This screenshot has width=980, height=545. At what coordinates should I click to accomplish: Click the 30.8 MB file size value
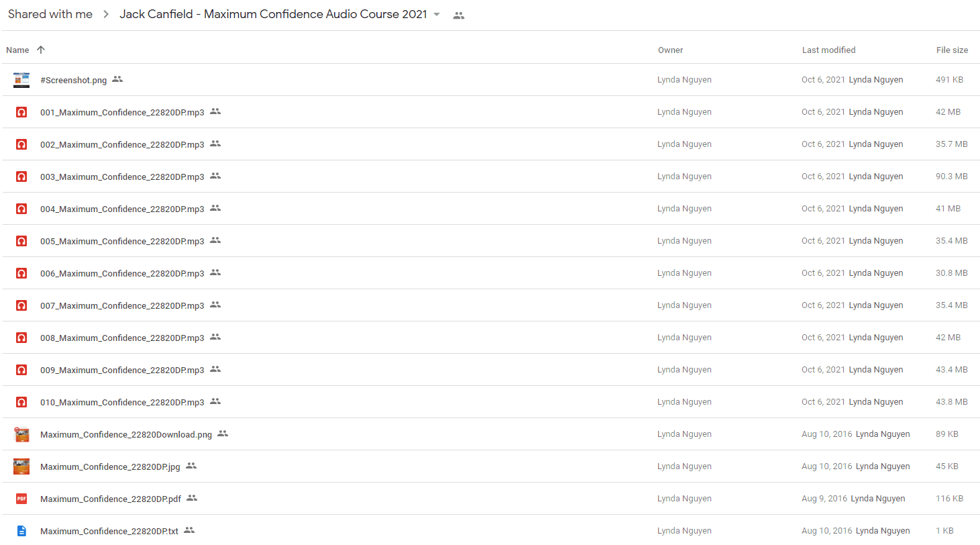[952, 273]
